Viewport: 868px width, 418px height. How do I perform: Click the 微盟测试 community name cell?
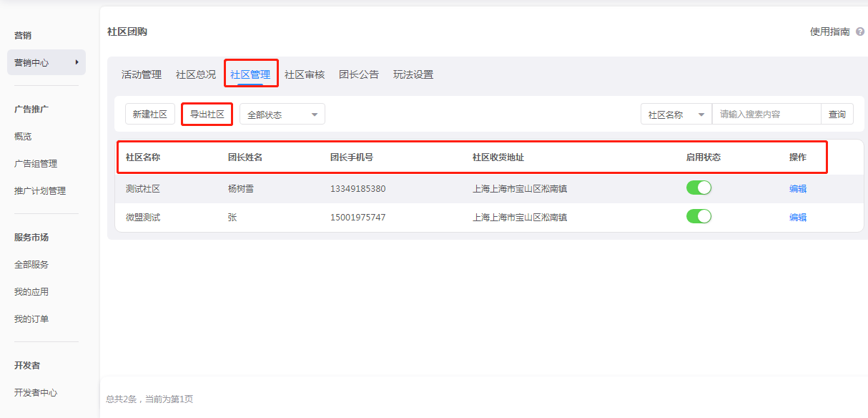[x=143, y=218]
